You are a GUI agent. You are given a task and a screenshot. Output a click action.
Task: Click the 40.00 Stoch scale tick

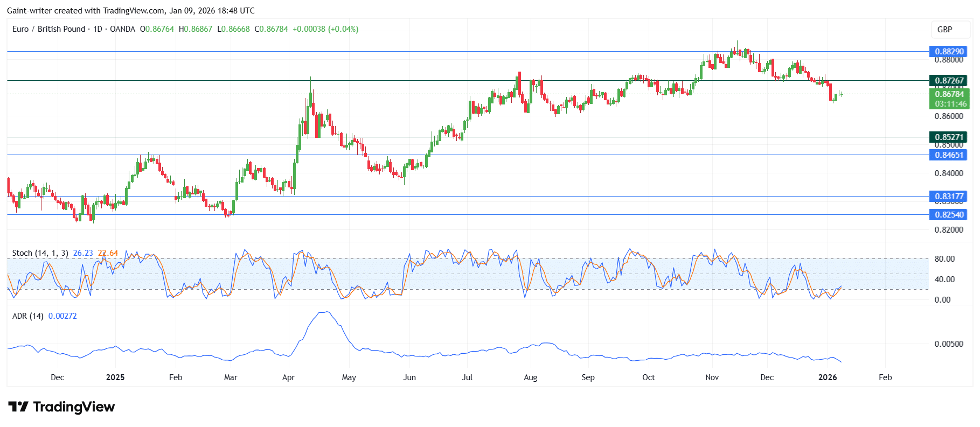[x=944, y=279]
